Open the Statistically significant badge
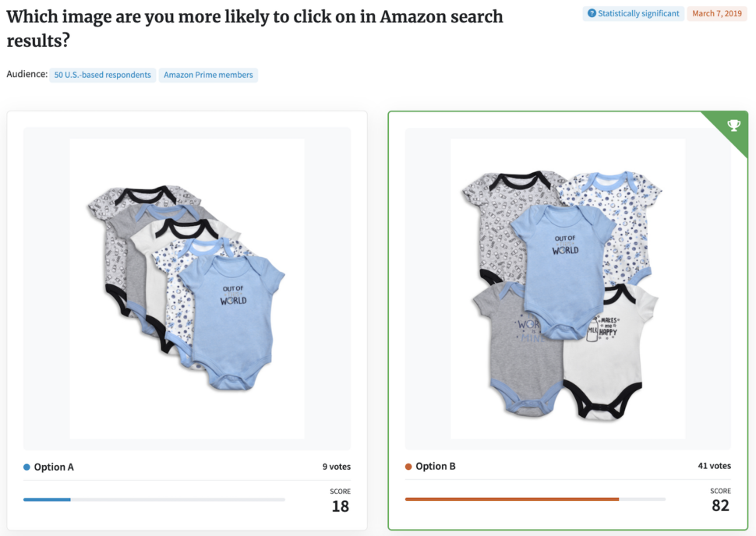756x536 pixels. click(x=633, y=13)
